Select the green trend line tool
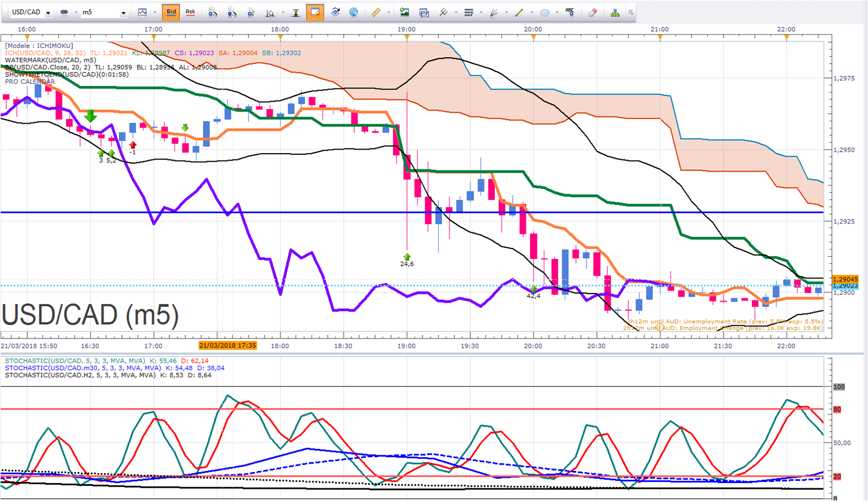Viewport: 868px width, 501px height. click(x=519, y=12)
